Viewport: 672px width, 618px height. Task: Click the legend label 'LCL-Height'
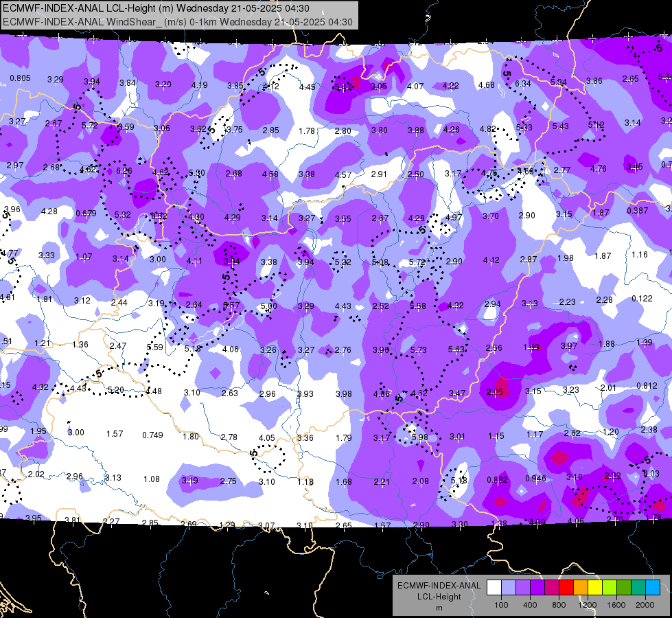click(x=439, y=597)
